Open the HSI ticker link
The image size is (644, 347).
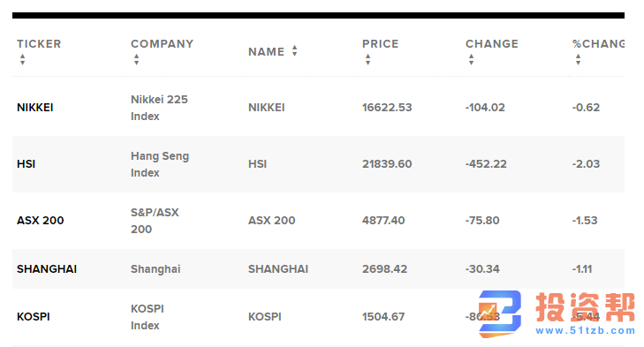click(x=26, y=164)
